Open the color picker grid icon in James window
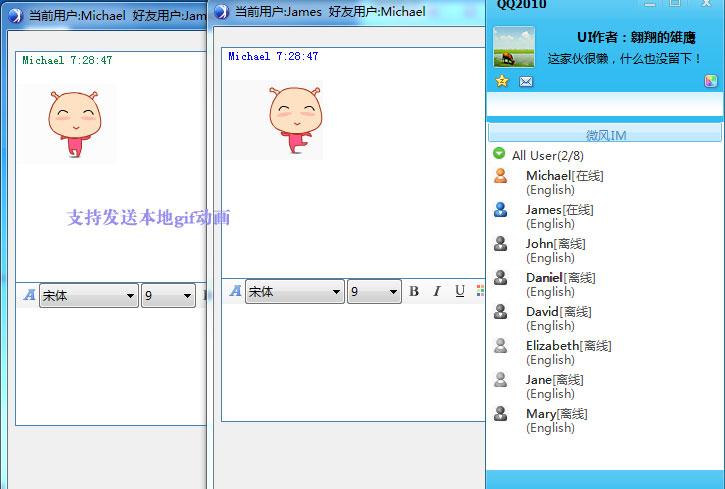725x489 pixels. [480, 291]
